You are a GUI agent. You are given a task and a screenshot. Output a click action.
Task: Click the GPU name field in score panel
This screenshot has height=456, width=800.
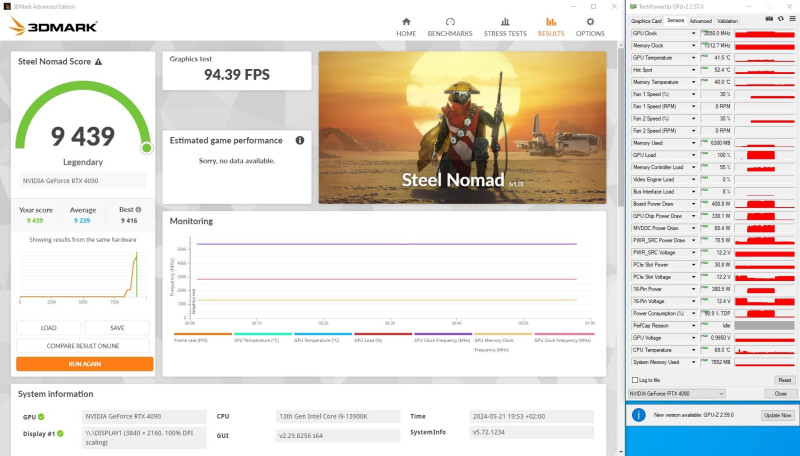(x=83, y=181)
